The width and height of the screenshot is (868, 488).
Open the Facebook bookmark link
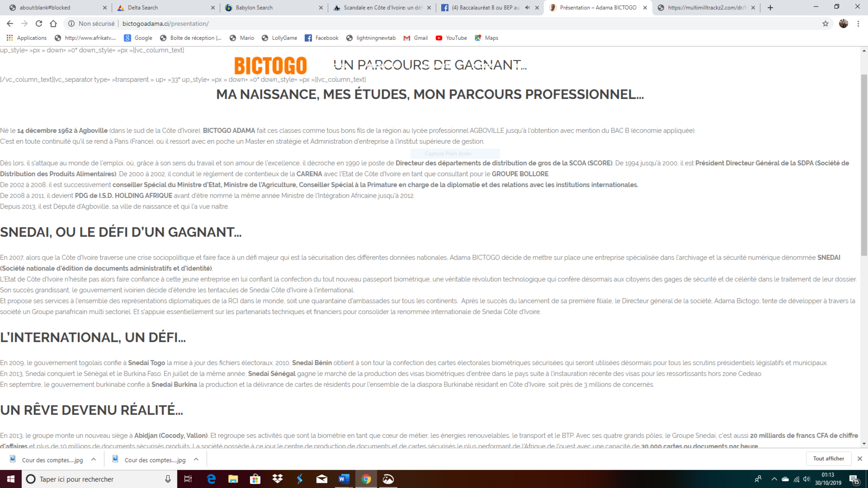(x=322, y=38)
